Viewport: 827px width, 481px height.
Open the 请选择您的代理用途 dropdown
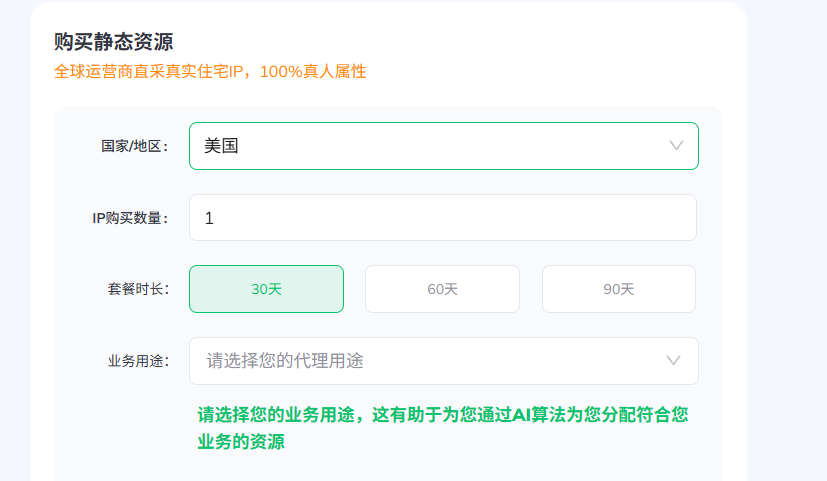coord(444,361)
